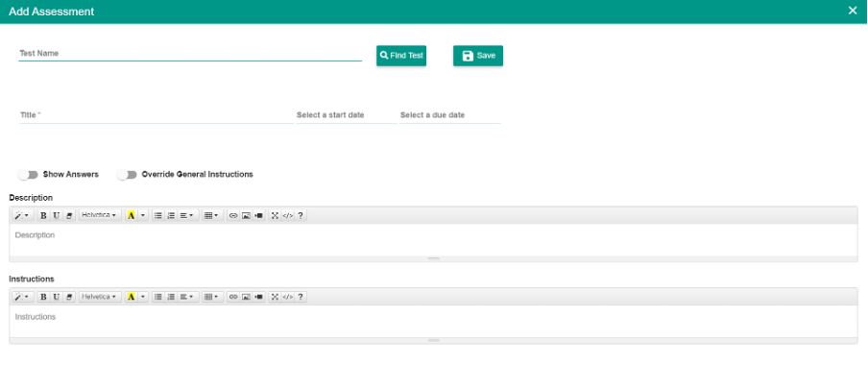Apply yellow highlight color in Instructions editor
Image resolution: width=868 pixels, height=367 pixels.
[132, 297]
